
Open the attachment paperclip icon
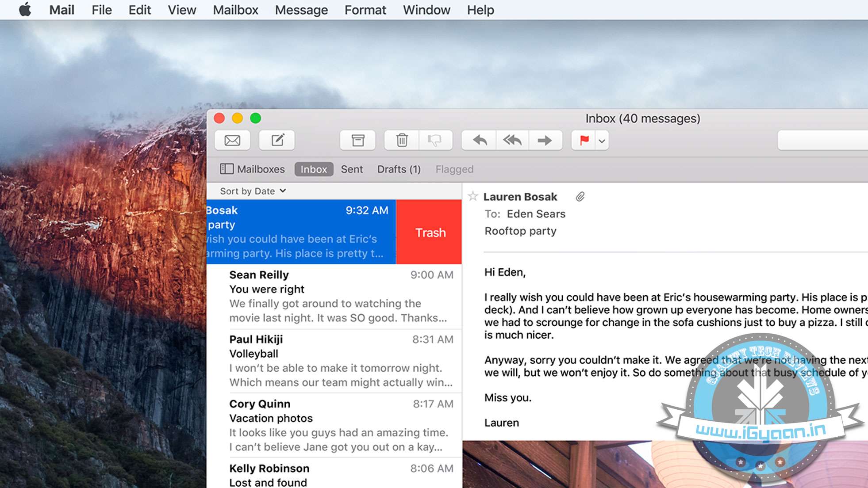coord(580,197)
